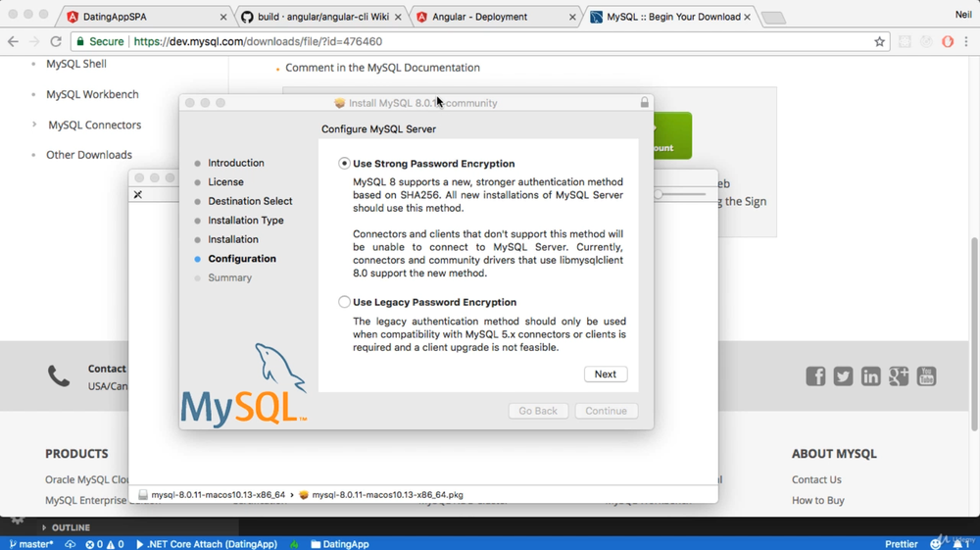980x550 pixels.
Task: Switch to build angular-cli Wiki tab
Action: click(x=323, y=17)
